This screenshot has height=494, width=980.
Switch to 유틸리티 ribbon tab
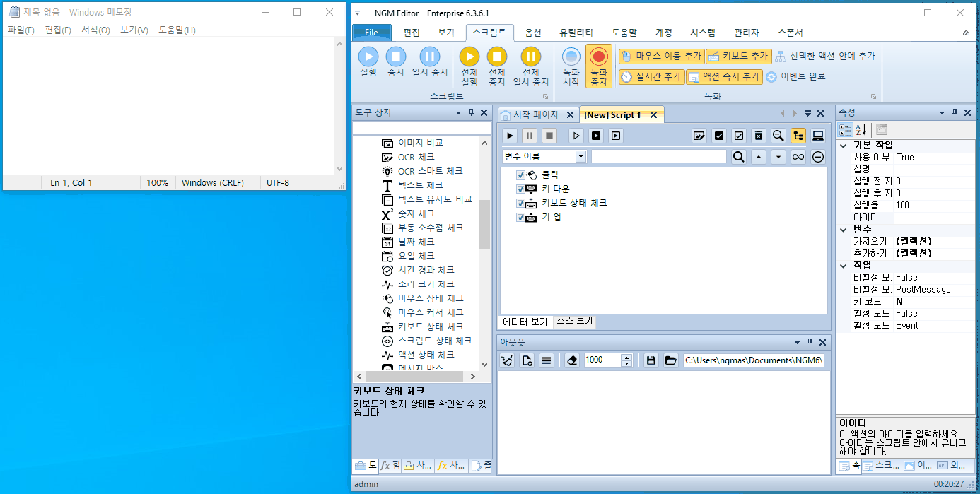click(x=576, y=33)
